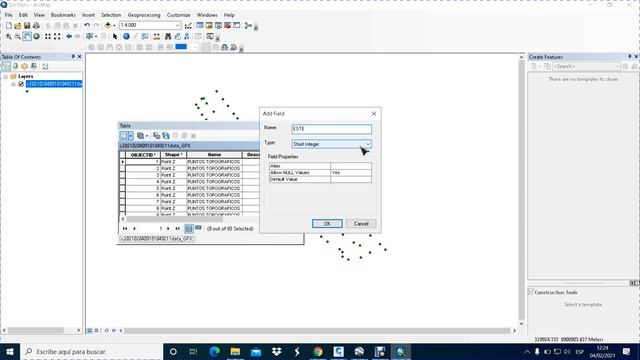Click the Fixed Zoom In icon

click(48, 36)
